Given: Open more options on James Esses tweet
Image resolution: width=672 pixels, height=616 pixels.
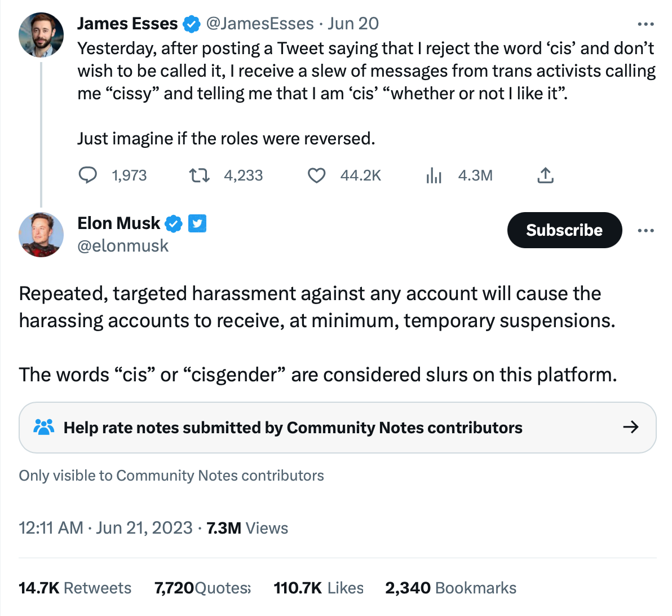Looking at the screenshot, I should [646, 24].
